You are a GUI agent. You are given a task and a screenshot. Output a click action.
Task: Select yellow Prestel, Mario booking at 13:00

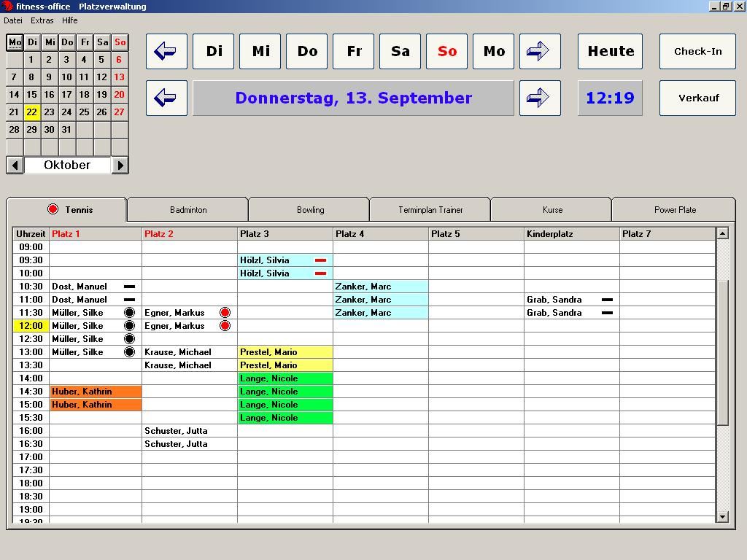[x=285, y=352]
